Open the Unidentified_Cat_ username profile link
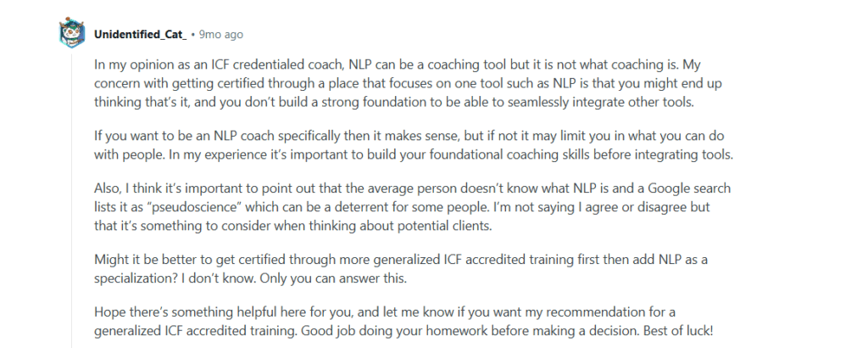Viewport: 868px width, 348px height. [142, 35]
